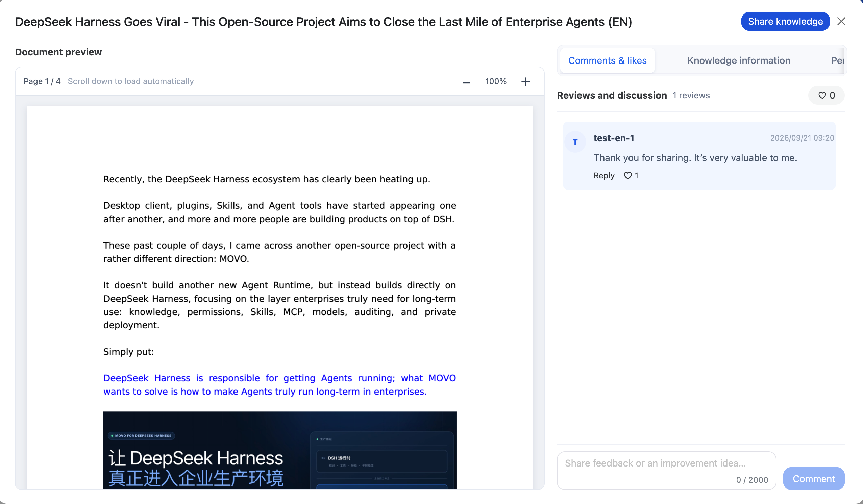Switch to Knowledge information tab
The image size is (863, 504).
pyautogui.click(x=738, y=60)
